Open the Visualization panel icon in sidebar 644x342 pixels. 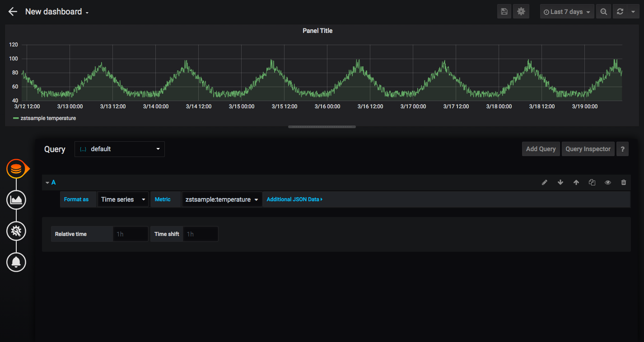16,200
